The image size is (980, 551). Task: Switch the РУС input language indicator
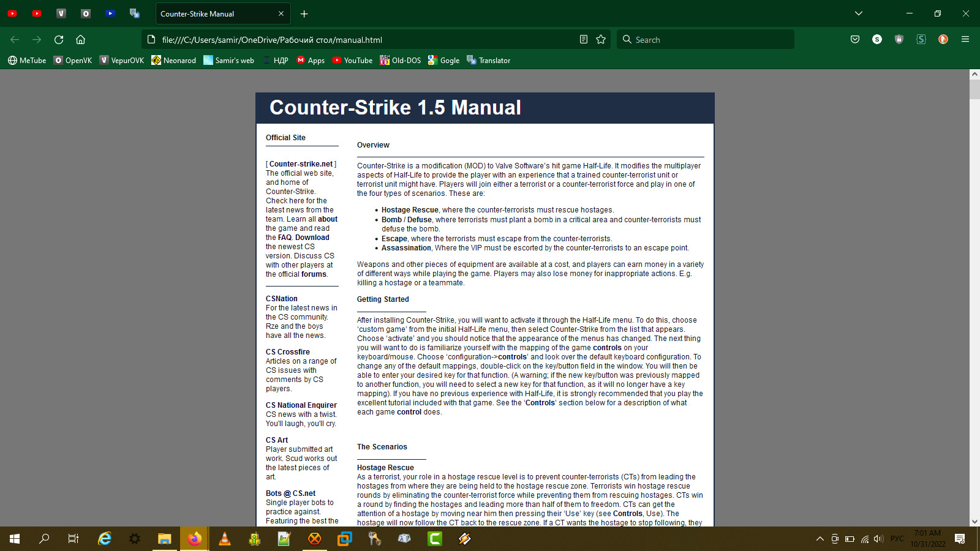pos(897,539)
